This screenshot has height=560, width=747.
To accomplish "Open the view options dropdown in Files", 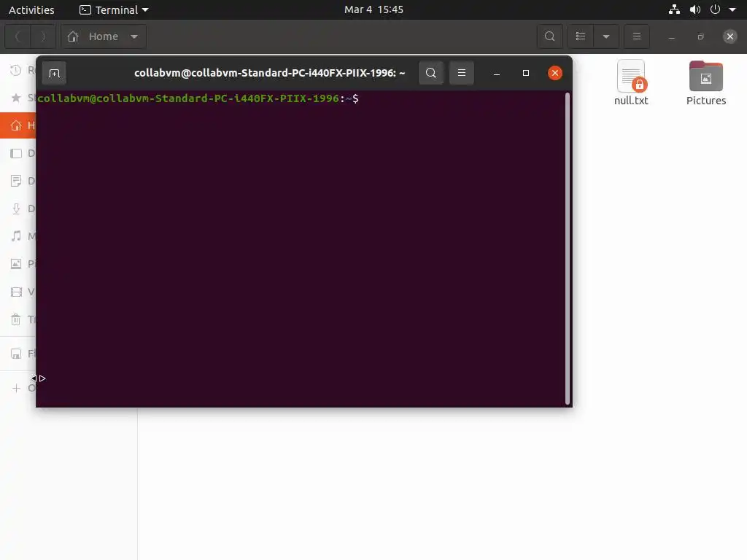I will 606,36.
